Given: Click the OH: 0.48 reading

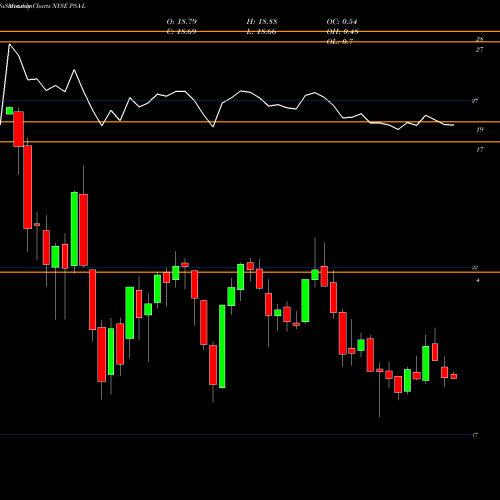Looking at the screenshot, I should pyautogui.click(x=342, y=32).
